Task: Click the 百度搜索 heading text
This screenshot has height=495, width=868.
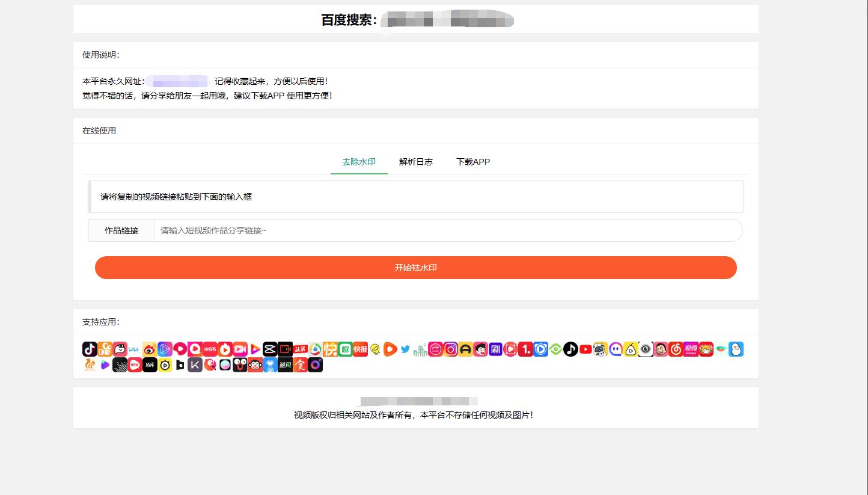Action: coord(349,20)
